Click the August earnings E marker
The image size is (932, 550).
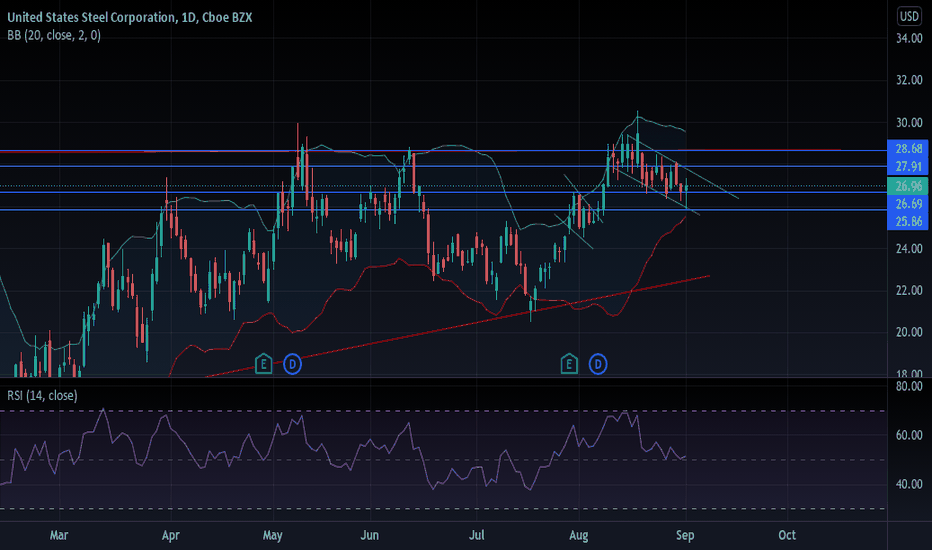569,364
